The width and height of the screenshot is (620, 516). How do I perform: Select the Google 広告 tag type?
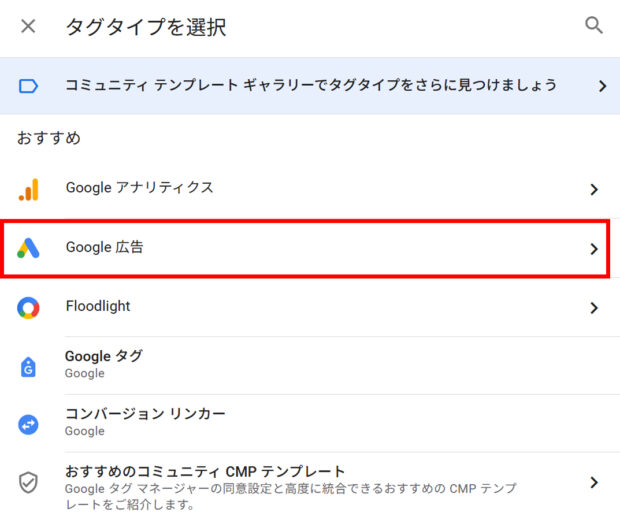pyautogui.click(x=105, y=247)
